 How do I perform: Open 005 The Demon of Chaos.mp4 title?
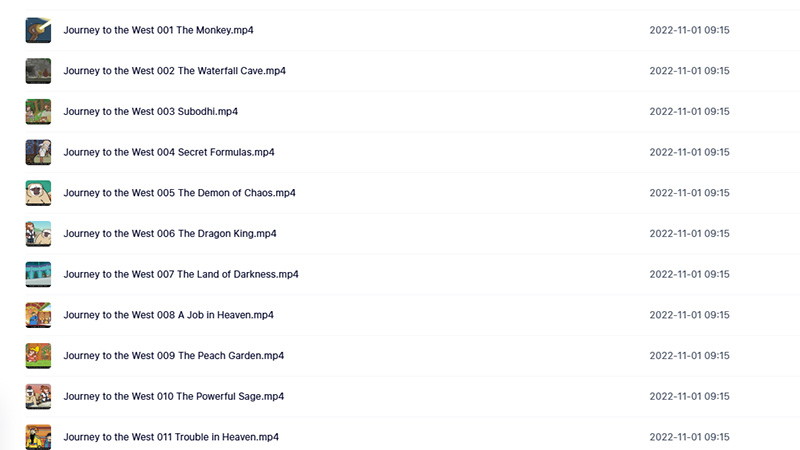(180, 193)
